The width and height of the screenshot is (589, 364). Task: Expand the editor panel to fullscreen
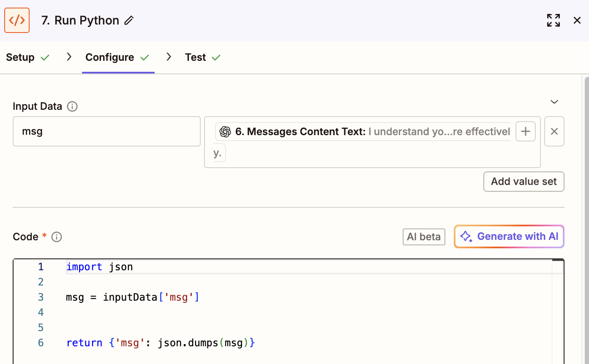pos(553,20)
